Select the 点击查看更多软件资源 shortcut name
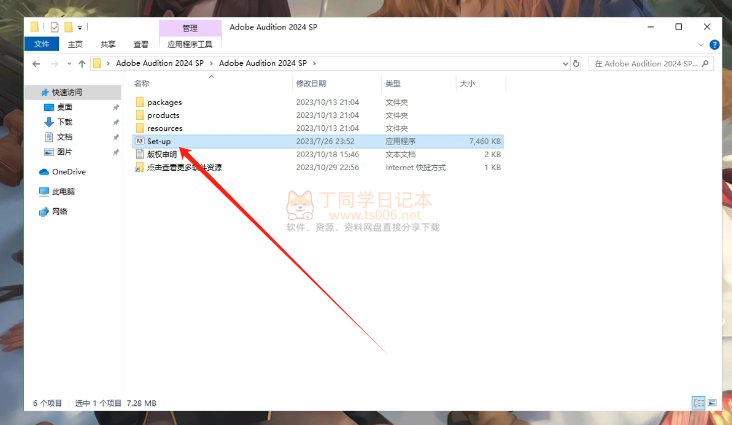Viewport: 732px width, 425px height. (x=184, y=167)
